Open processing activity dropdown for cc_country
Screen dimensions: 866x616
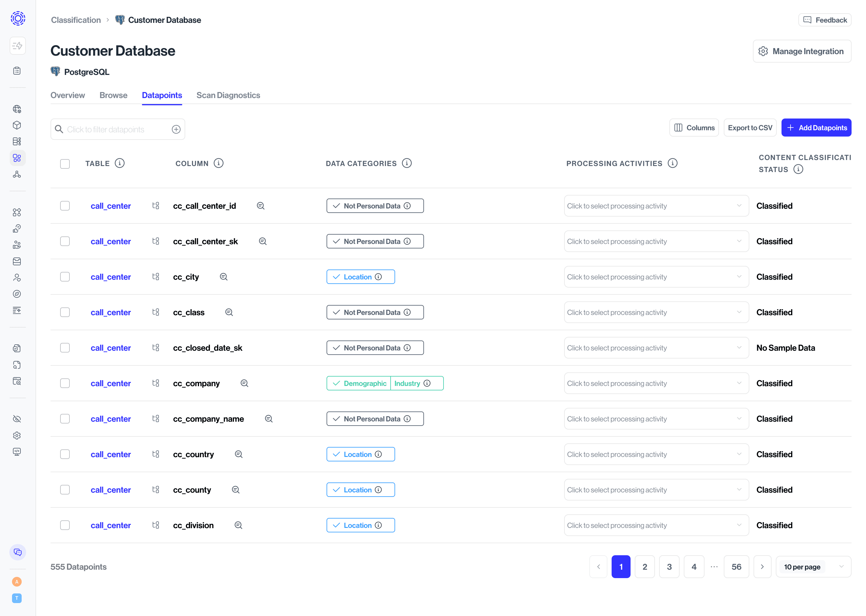pos(656,454)
